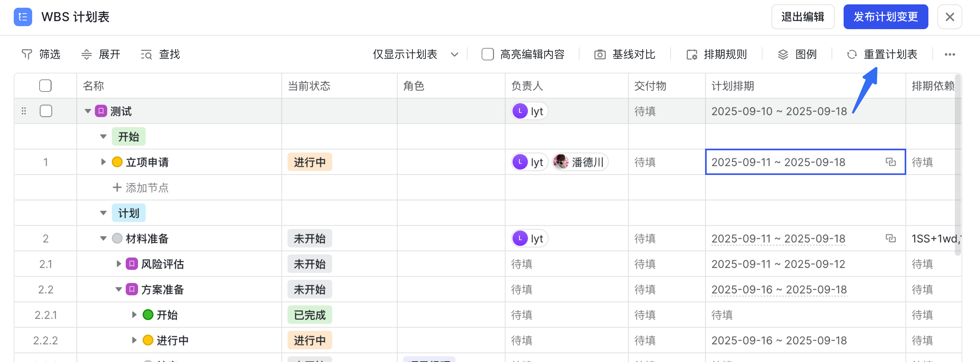
Task: Click the vertical scrollbar of the table
Action: coord(958,166)
